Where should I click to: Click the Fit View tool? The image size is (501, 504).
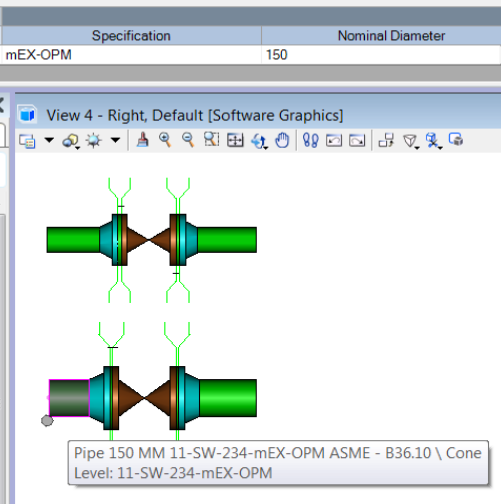pos(235,140)
